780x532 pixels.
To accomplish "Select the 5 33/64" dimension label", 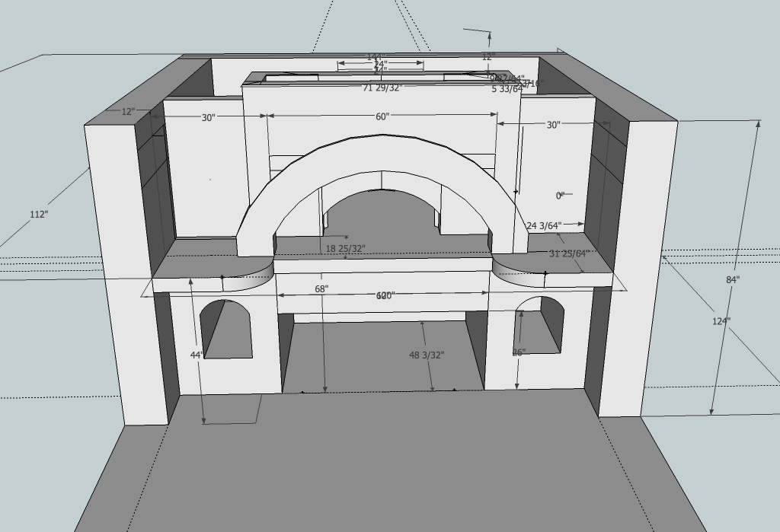I will point(507,90).
